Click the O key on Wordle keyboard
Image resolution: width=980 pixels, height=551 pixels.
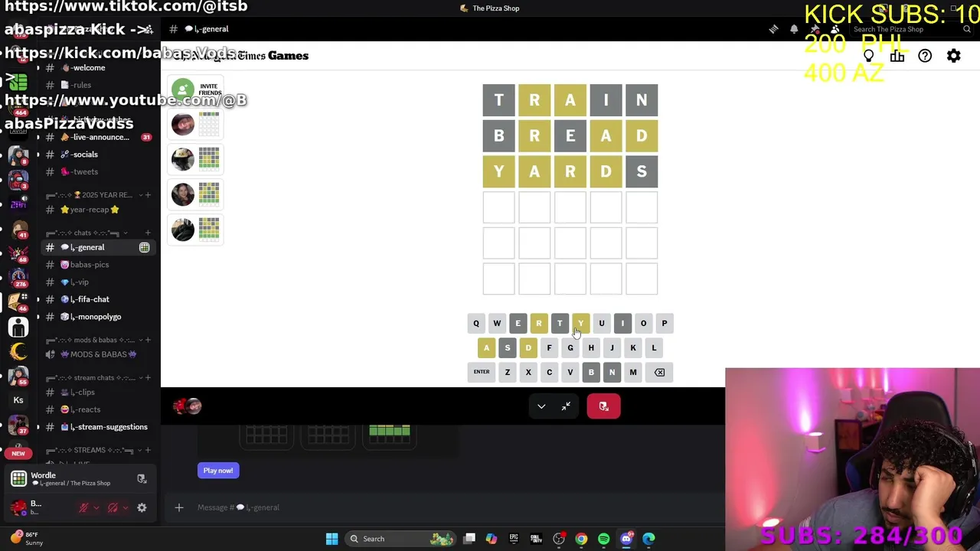[x=643, y=323]
